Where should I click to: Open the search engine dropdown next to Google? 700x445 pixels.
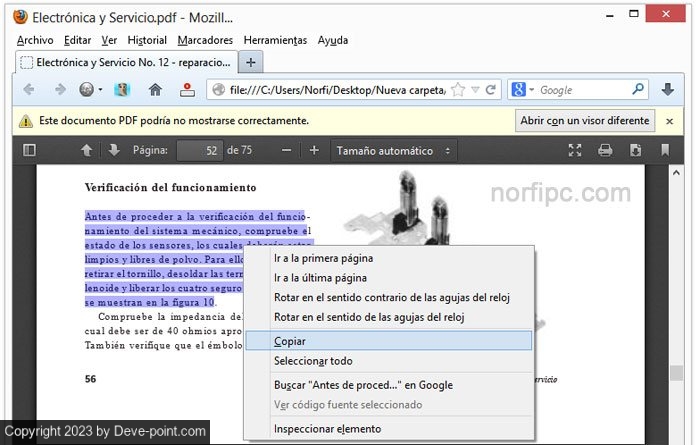[524, 89]
